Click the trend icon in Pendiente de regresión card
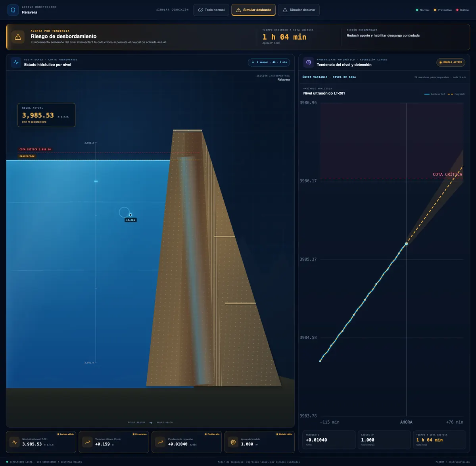 (160, 442)
